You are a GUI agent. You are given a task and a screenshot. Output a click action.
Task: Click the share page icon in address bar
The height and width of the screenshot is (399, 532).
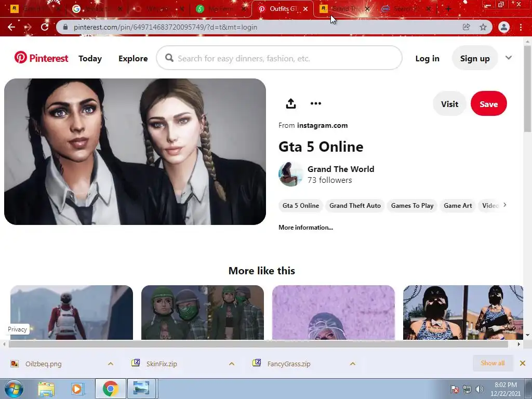[466, 27]
